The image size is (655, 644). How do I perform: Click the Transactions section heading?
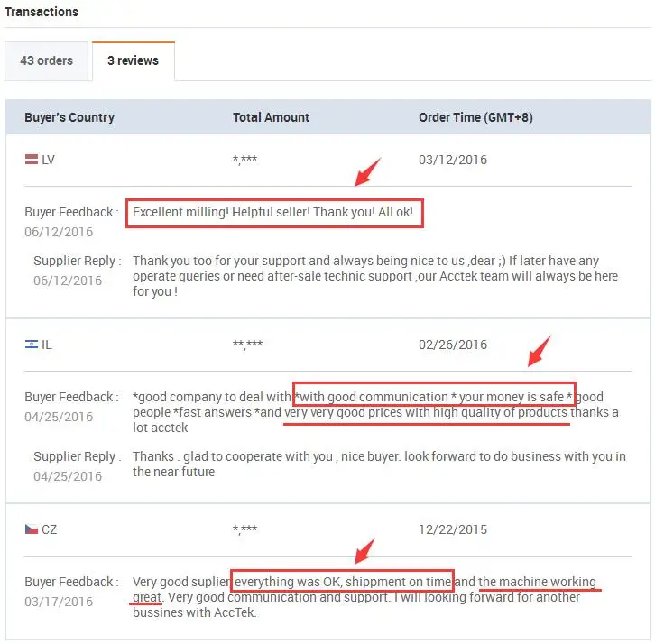(42, 12)
